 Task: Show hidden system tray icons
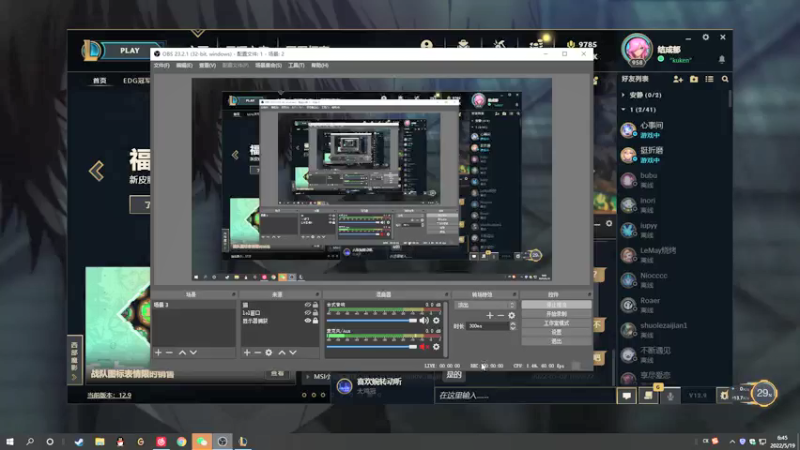(732, 441)
